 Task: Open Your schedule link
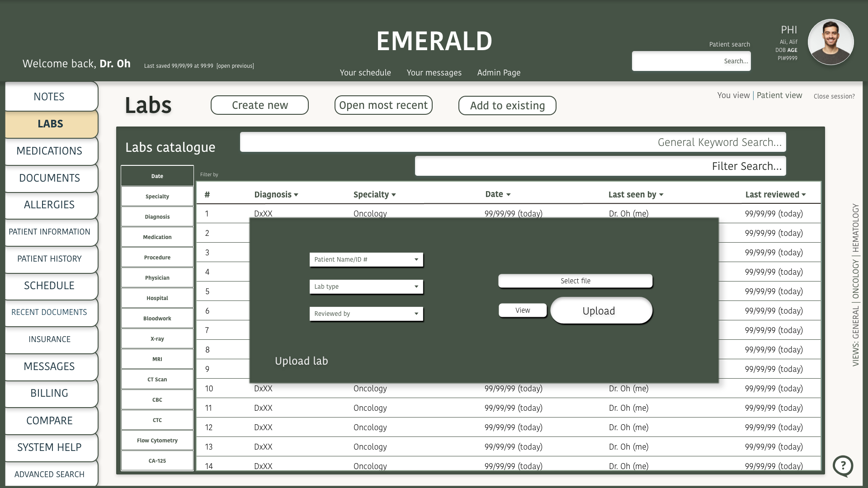point(365,73)
